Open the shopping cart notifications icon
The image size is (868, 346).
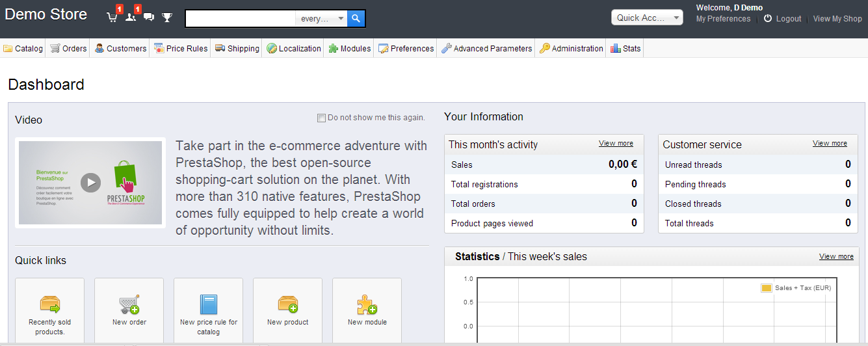click(x=112, y=18)
